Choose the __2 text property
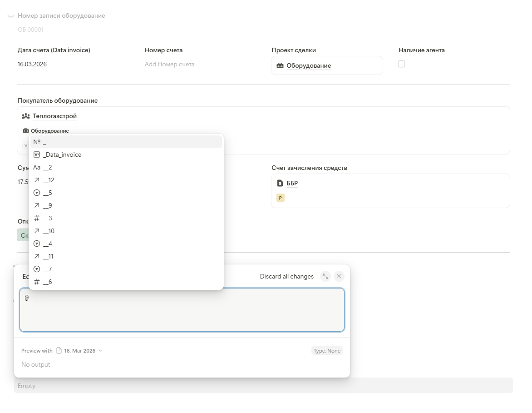The image size is (532, 413). click(126, 168)
